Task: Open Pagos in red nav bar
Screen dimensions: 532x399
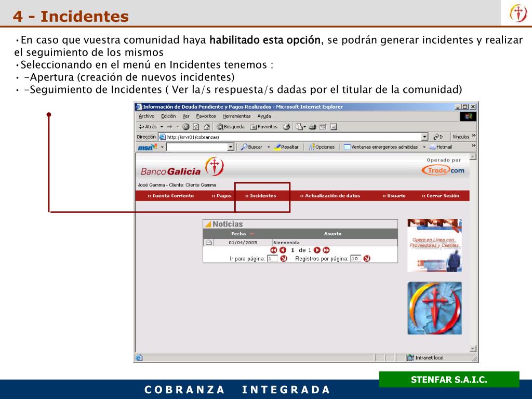Action: tap(221, 196)
